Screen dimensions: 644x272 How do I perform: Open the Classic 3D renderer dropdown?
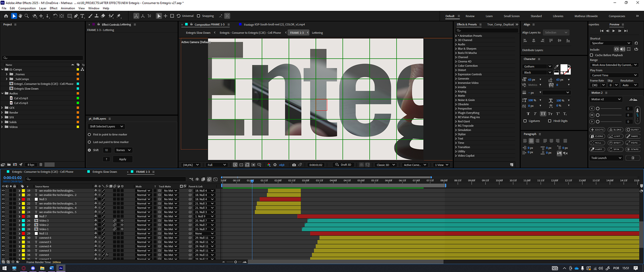[386, 165]
